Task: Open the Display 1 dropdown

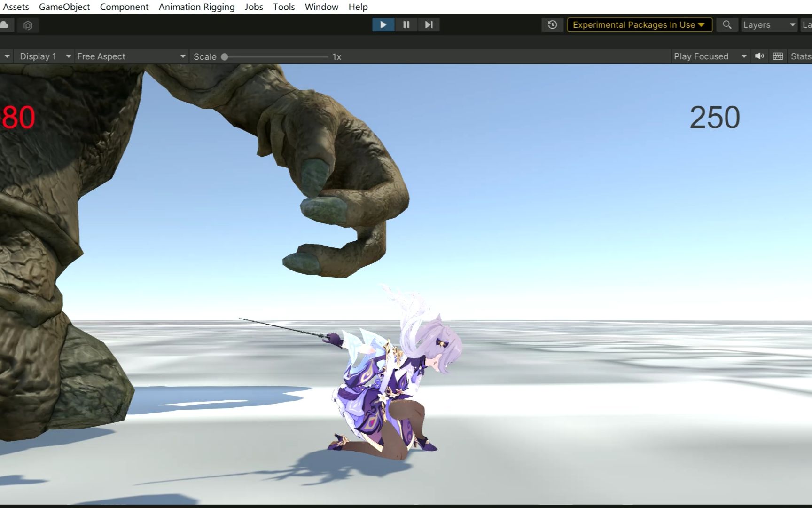Action: pos(45,56)
